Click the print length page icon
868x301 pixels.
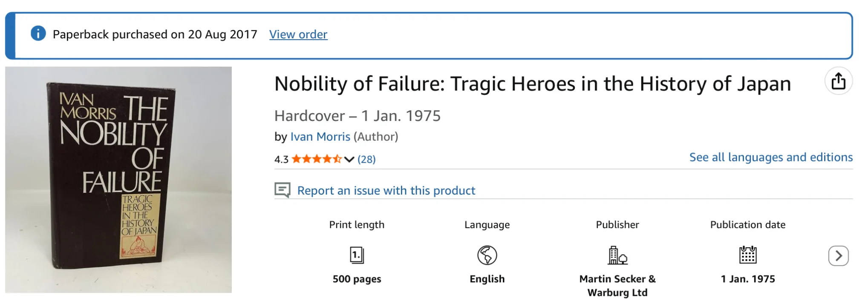coord(357,255)
